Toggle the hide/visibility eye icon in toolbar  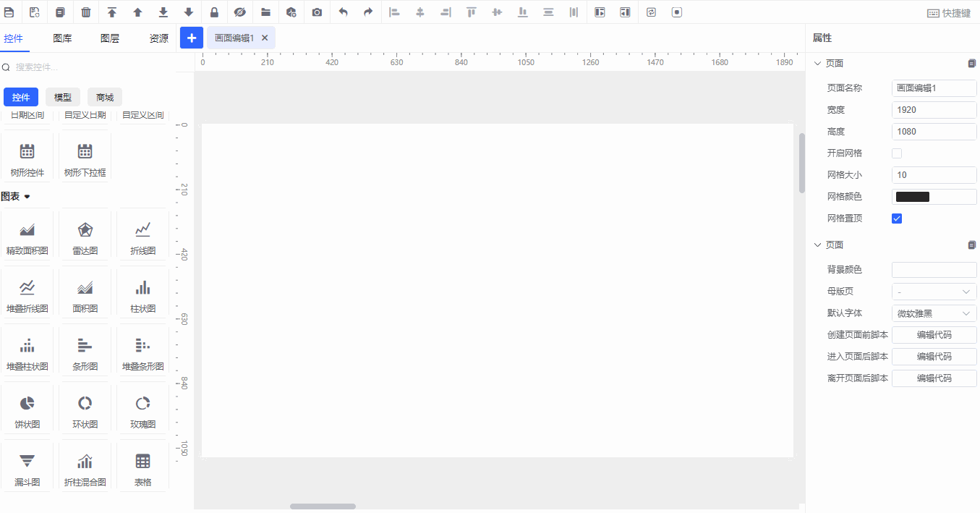click(240, 12)
